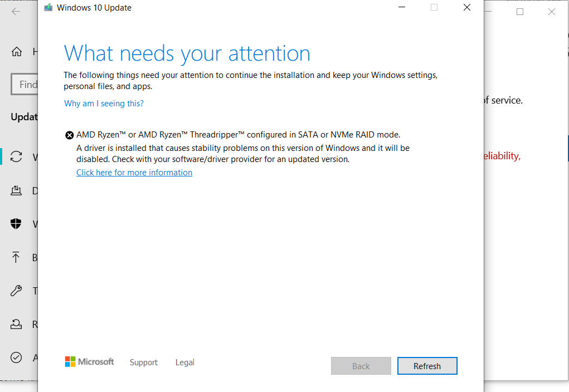Click the Settings back arrow
Viewport: 569px width, 392px height.
16,12
